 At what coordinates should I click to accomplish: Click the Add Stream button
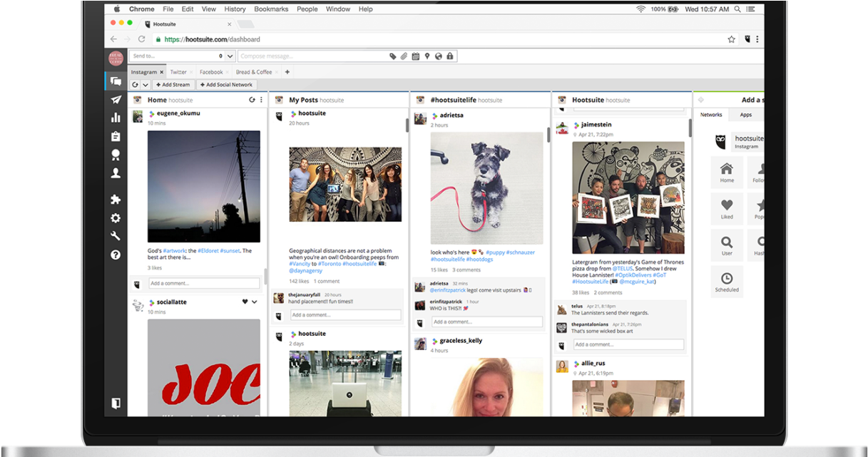pyautogui.click(x=173, y=85)
